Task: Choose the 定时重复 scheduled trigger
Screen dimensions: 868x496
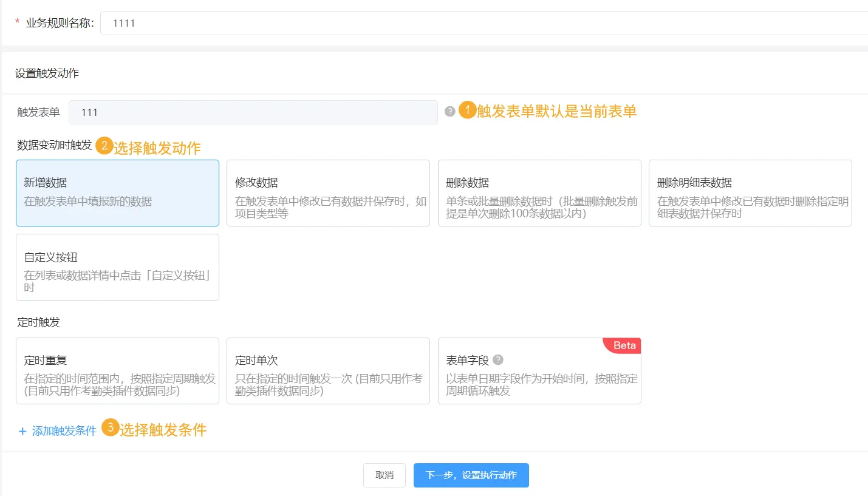Action: (x=117, y=371)
